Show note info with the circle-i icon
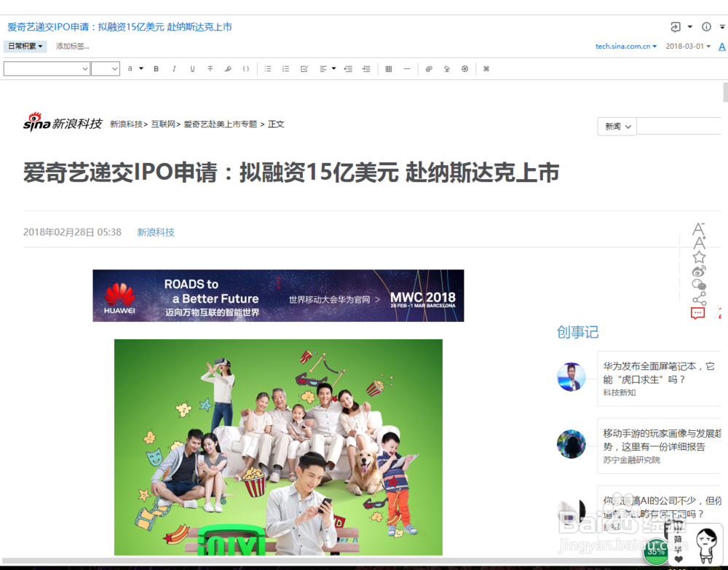The width and height of the screenshot is (728, 570). point(706,27)
